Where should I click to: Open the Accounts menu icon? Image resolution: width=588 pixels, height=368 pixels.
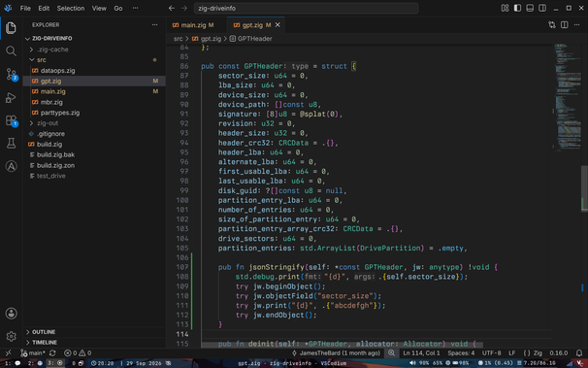click(11, 314)
